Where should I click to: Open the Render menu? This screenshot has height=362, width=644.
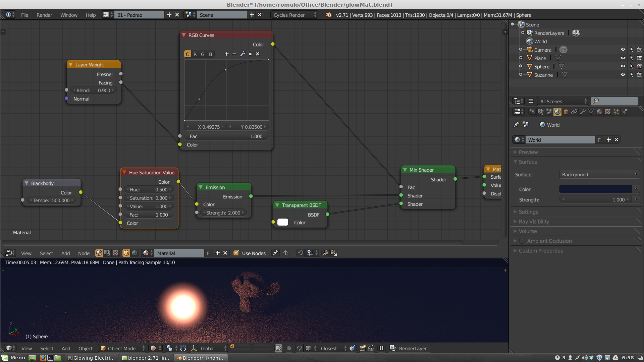pyautogui.click(x=44, y=15)
